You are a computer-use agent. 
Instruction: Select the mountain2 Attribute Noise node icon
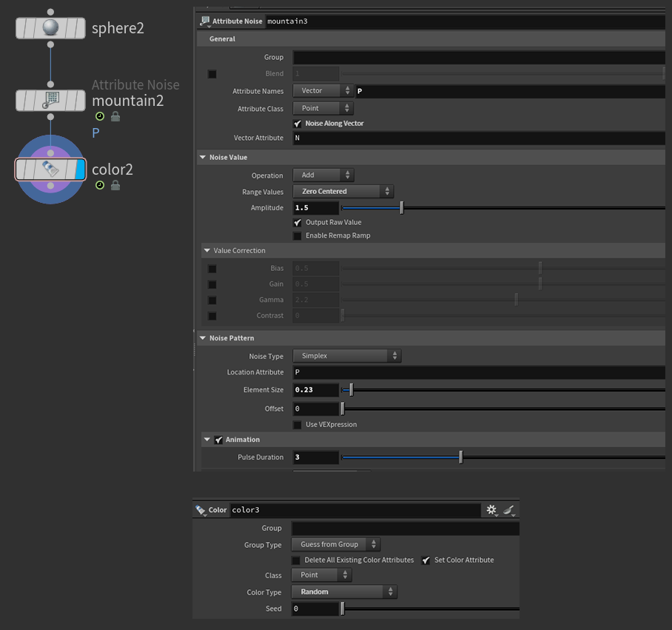click(50, 100)
